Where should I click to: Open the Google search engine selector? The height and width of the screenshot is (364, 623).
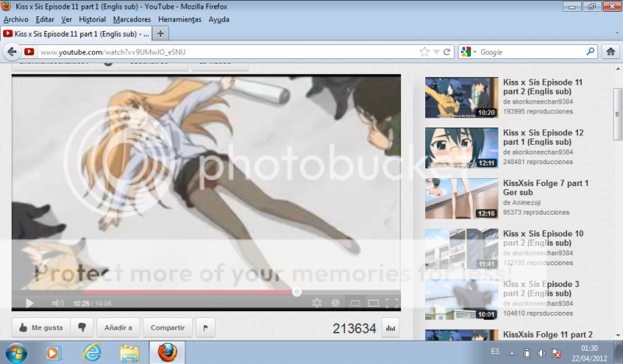pyautogui.click(x=469, y=51)
